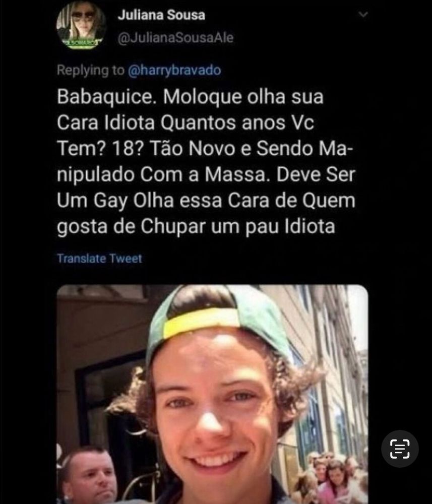Open the attached photo in the tweet
The width and height of the screenshot is (432, 504).
point(212,394)
